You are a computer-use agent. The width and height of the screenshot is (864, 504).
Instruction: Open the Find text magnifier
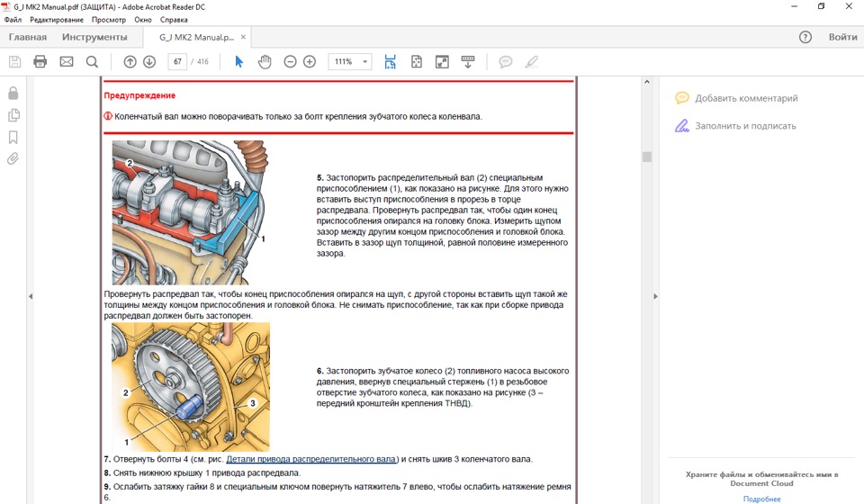tap(92, 62)
